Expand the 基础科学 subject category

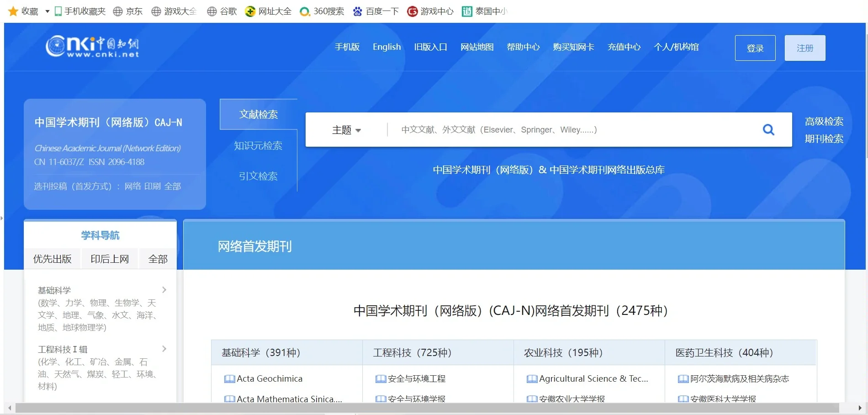point(164,290)
